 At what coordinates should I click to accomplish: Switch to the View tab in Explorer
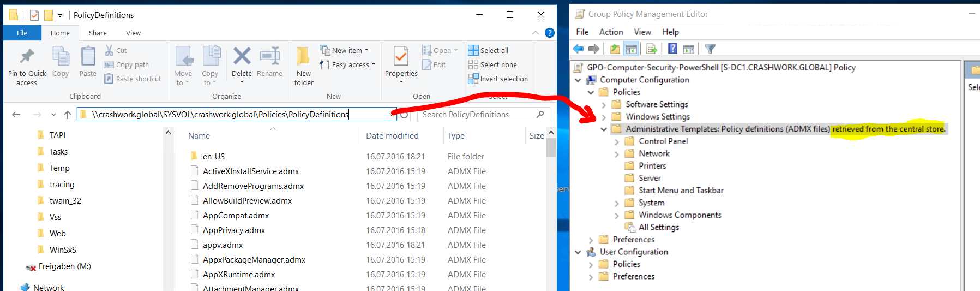click(x=133, y=33)
